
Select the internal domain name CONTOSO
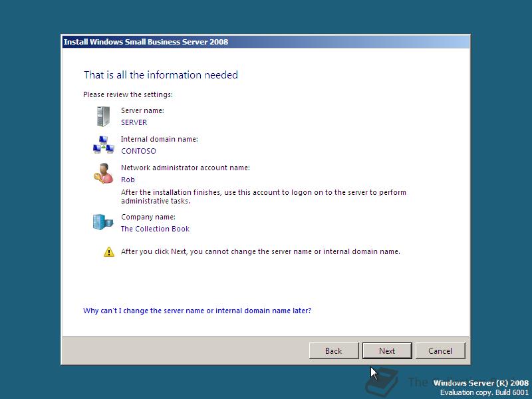138,151
